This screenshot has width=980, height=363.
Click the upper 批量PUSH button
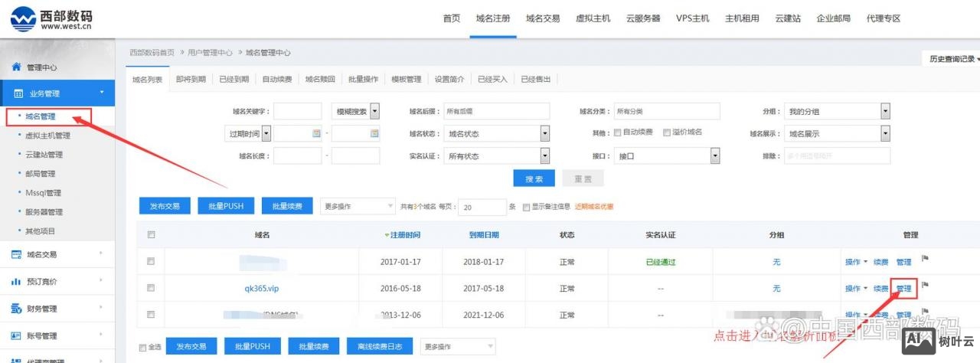click(x=226, y=206)
